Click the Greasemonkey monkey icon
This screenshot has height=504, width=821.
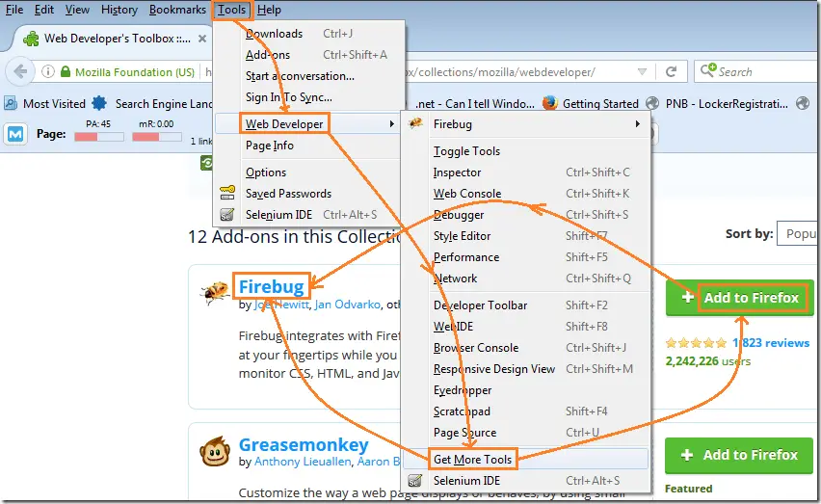pyautogui.click(x=215, y=451)
